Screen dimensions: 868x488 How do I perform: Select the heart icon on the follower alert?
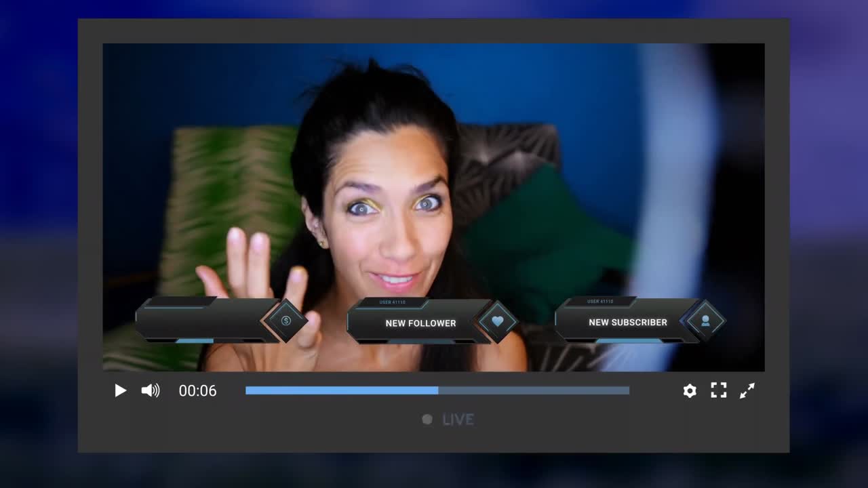[499, 321]
